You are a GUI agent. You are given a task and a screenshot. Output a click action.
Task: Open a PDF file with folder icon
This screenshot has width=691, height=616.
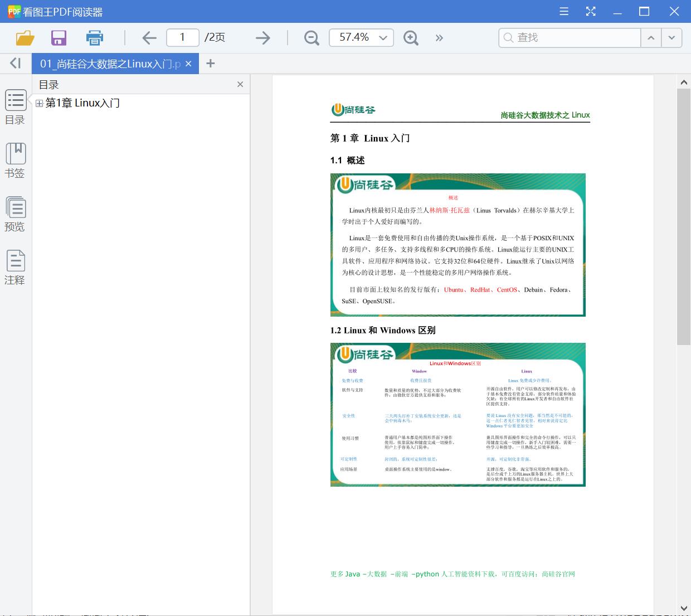coord(25,38)
